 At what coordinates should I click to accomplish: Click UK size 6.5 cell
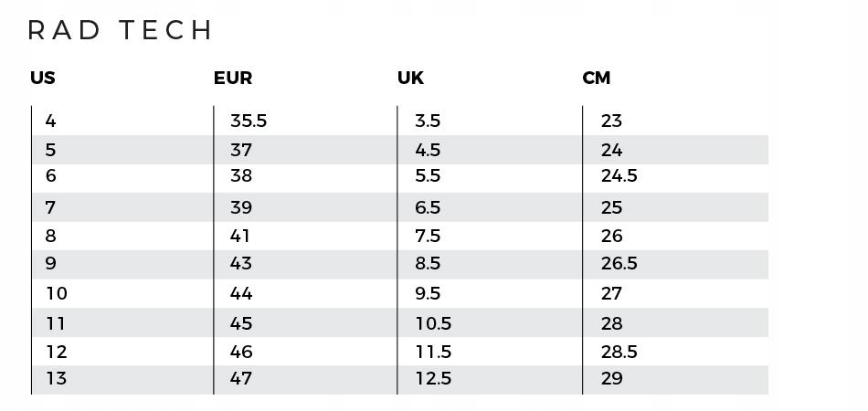pyautogui.click(x=428, y=207)
